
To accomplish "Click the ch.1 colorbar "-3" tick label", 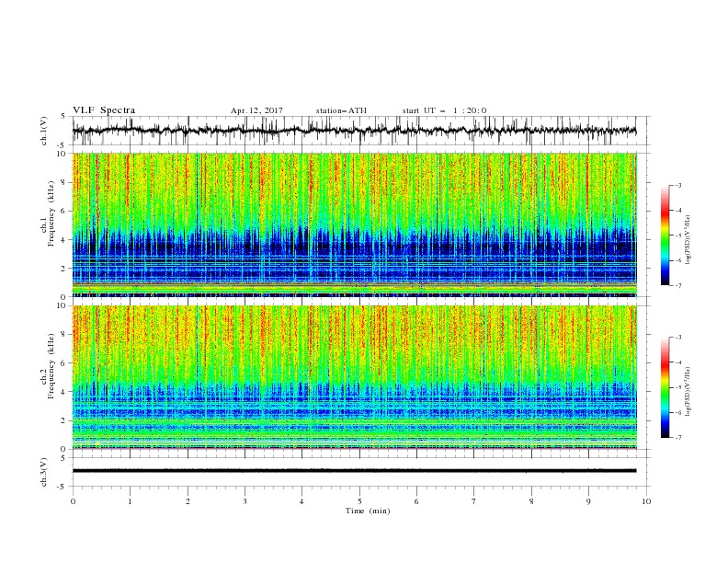I will point(678,185).
